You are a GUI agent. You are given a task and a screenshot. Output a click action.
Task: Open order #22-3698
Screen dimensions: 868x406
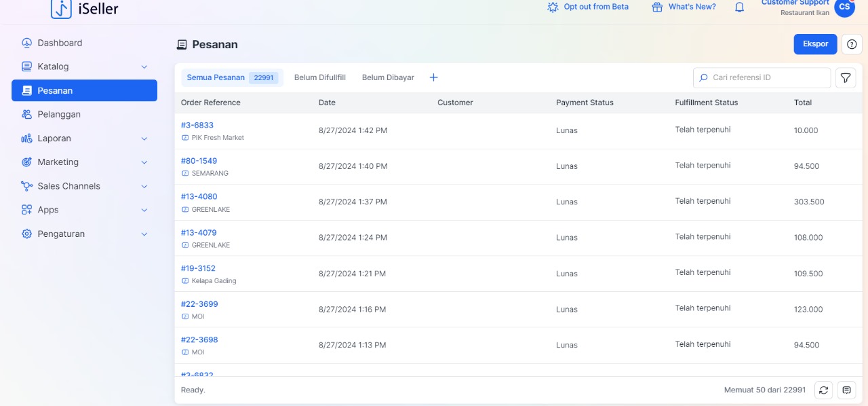pyautogui.click(x=199, y=339)
